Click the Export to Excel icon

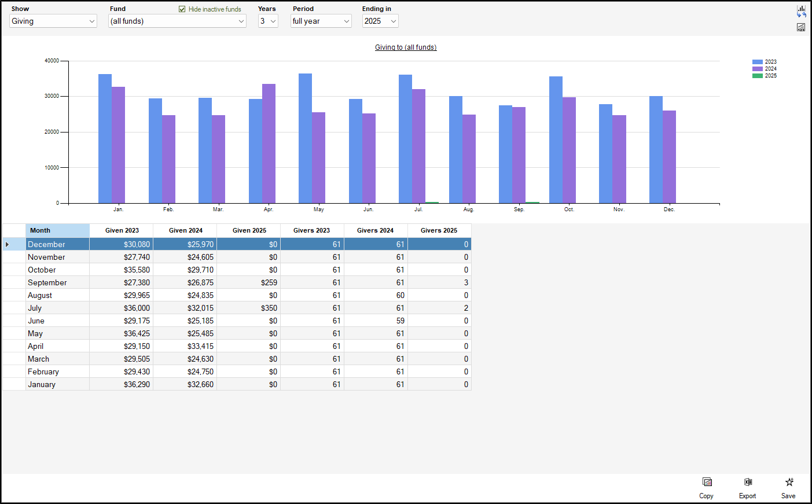(x=748, y=483)
